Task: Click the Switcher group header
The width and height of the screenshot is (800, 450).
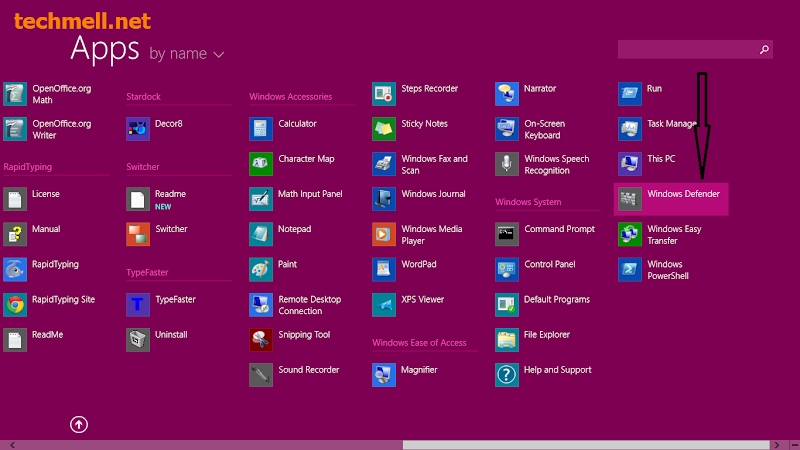Action: tap(143, 167)
